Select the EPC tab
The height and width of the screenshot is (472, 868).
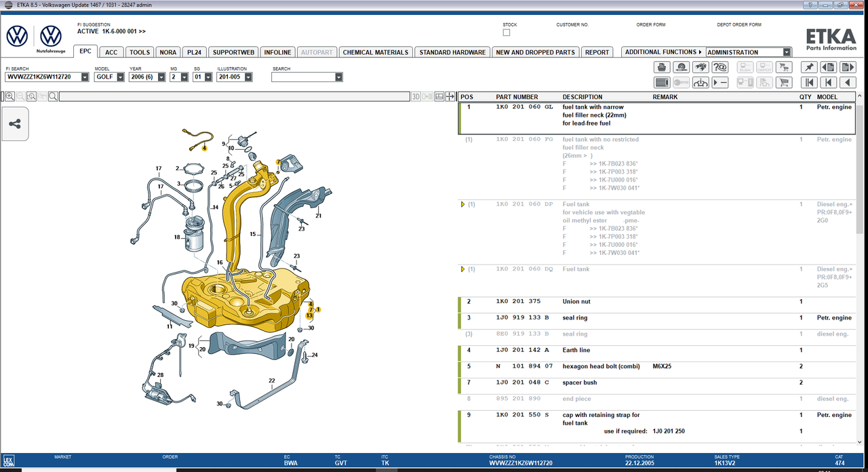(85, 52)
